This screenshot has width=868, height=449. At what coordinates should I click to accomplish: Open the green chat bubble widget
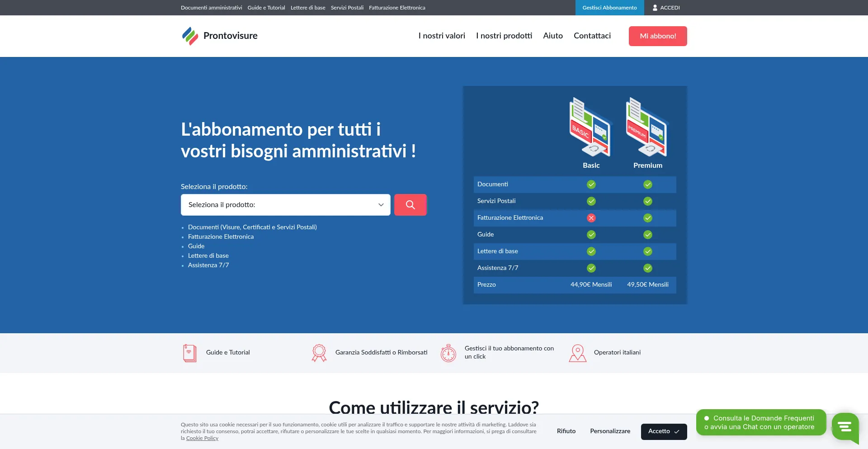pyautogui.click(x=844, y=426)
